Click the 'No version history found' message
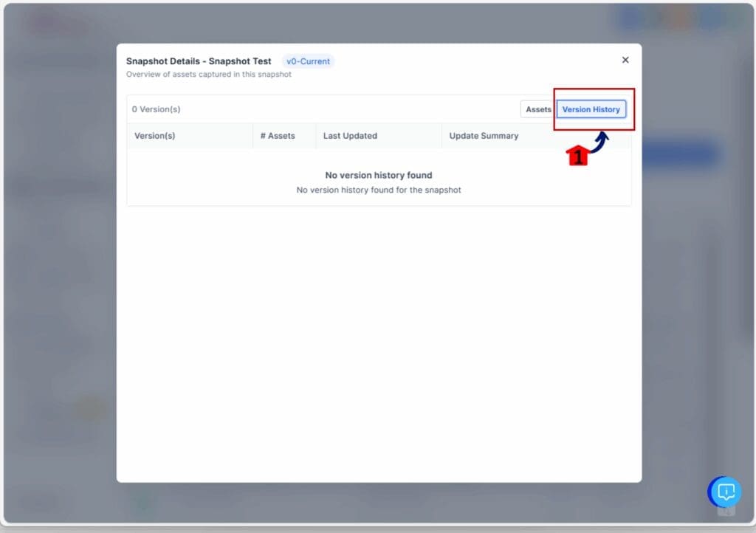 click(x=379, y=175)
